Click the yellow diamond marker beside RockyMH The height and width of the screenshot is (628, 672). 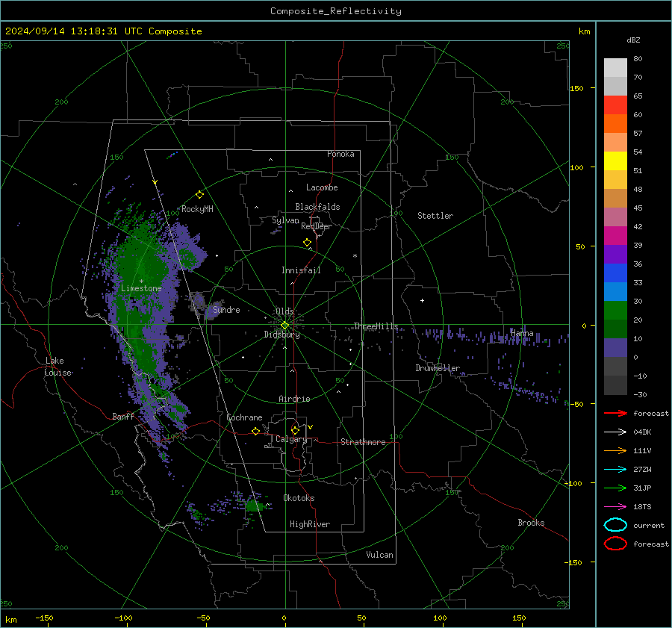click(x=199, y=195)
